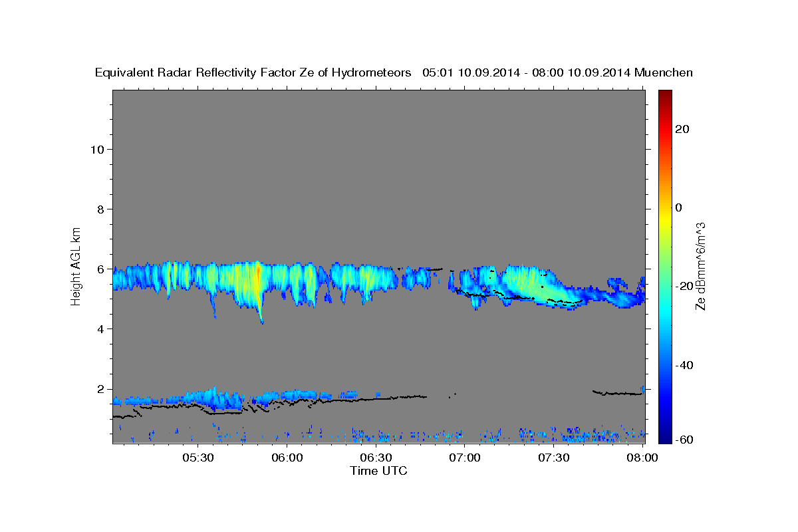The image size is (798, 532).
Task: Click the plot title 'Equivalent Radar Reflectivity Factor Ze of Hydrometeors'
Action: point(253,73)
